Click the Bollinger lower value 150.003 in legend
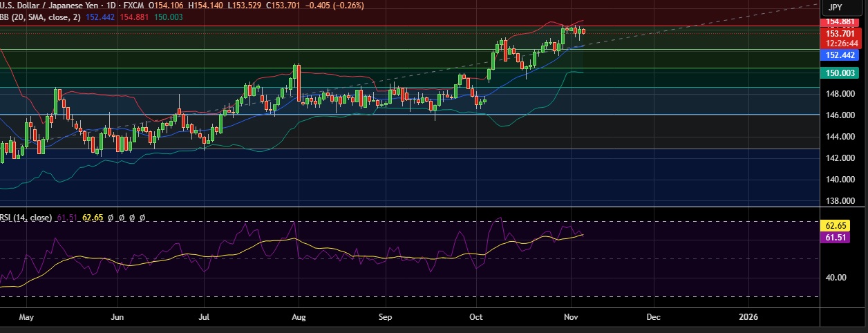868x333 pixels. (168, 17)
